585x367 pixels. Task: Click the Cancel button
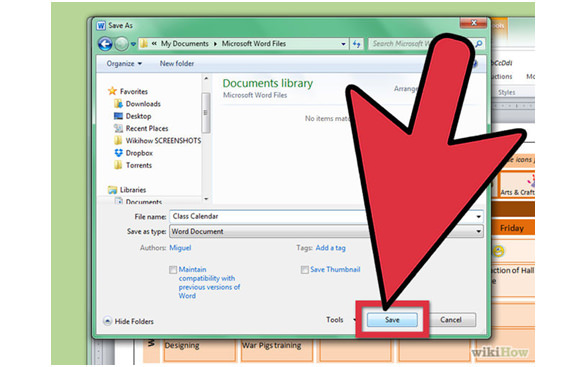point(451,320)
